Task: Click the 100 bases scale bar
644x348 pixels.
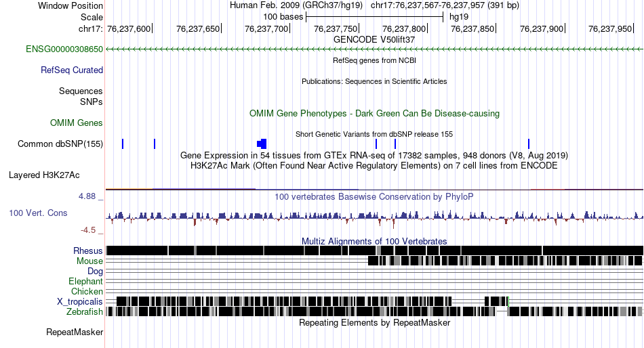Action: coord(375,17)
